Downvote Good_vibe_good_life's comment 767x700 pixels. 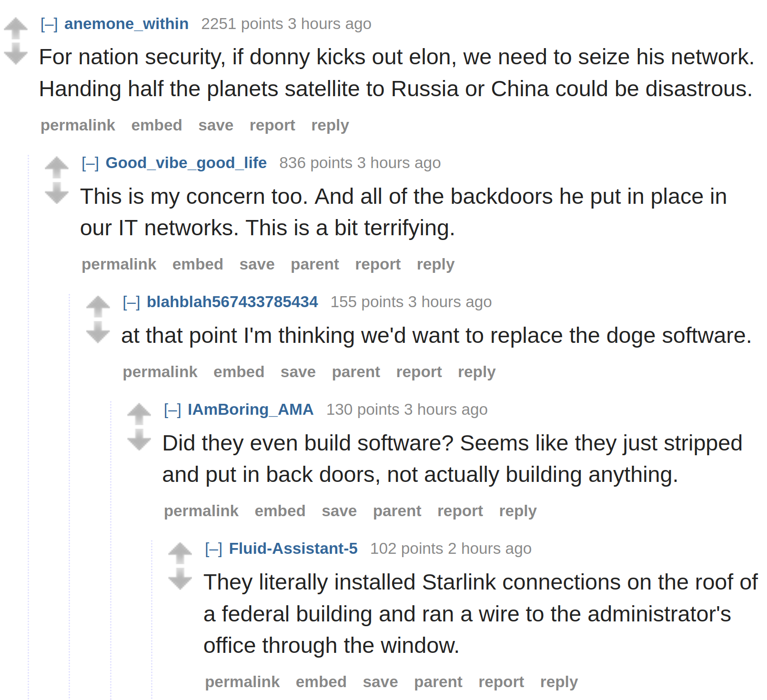[57, 193]
